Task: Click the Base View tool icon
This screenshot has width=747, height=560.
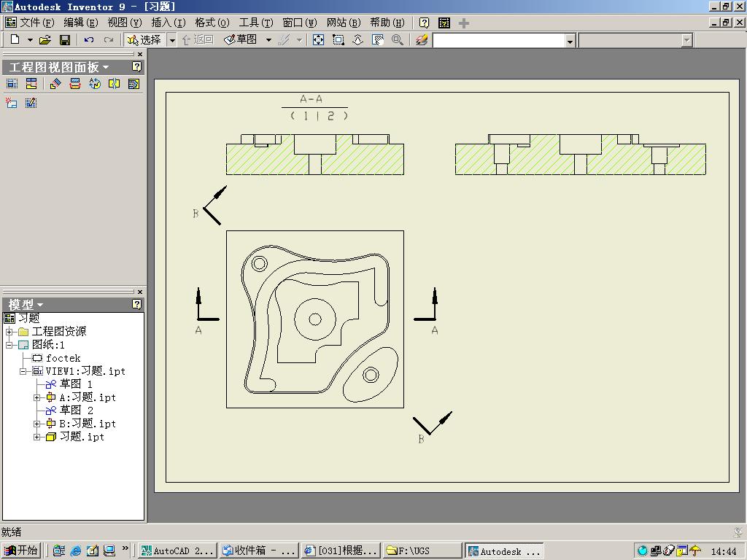Action: [x=12, y=84]
